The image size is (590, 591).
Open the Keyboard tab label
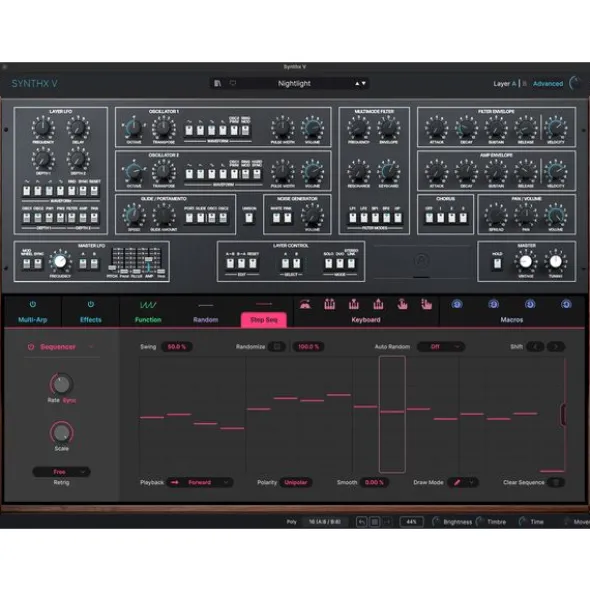(x=366, y=320)
